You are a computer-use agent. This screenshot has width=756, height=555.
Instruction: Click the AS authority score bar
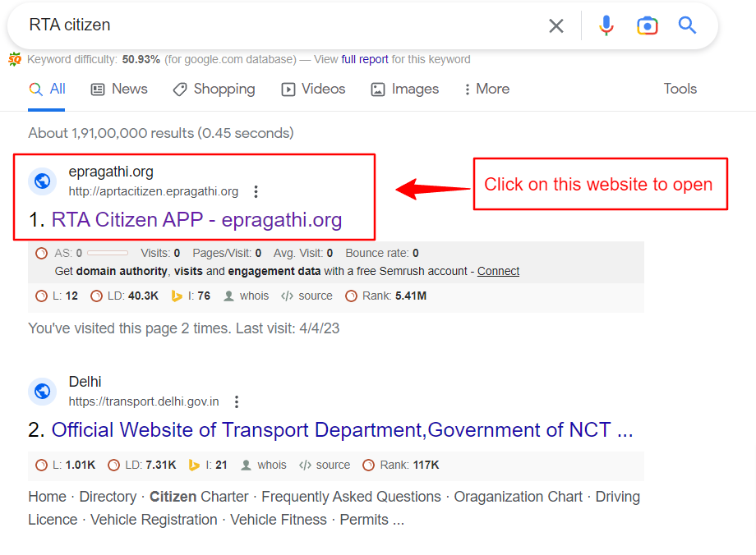point(108,253)
